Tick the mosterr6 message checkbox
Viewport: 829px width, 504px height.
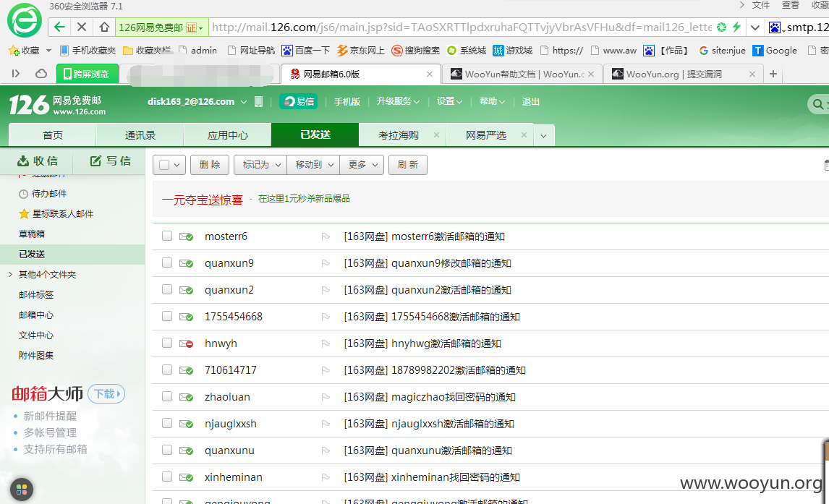167,236
